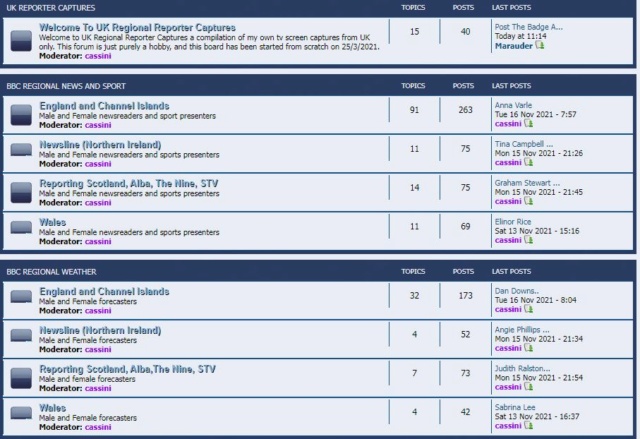Select the 91 topics count for England news
640x439 pixels.
coord(414,110)
